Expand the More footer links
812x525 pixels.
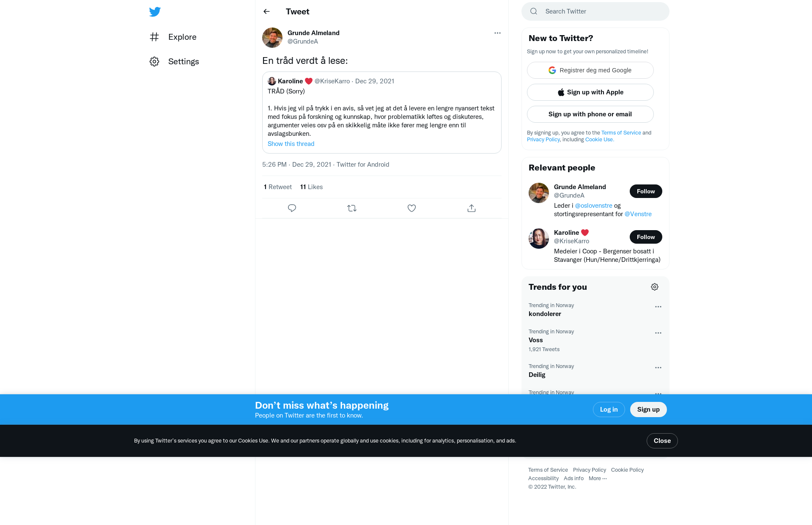point(598,478)
